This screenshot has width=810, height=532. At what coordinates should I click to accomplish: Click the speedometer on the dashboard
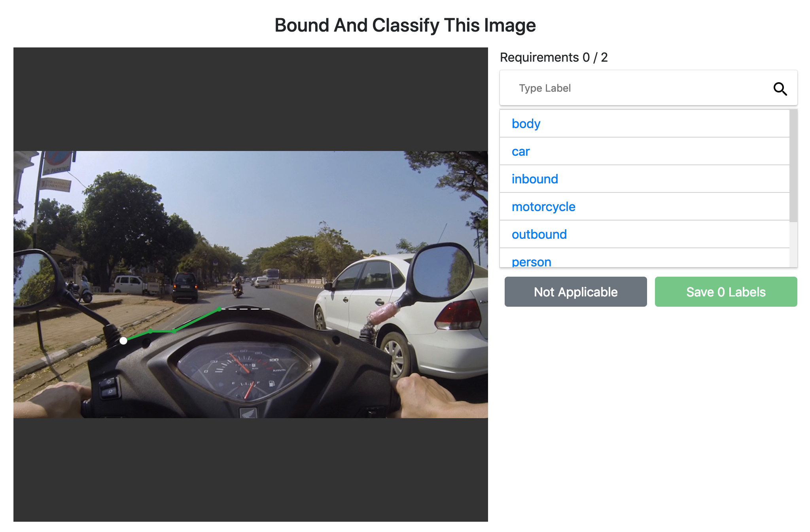[242, 371]
